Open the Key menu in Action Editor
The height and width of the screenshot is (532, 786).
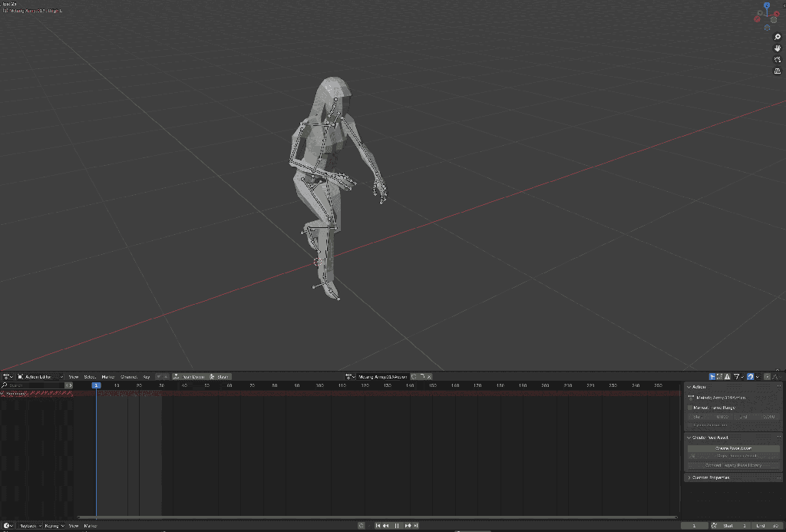[147, 377]
